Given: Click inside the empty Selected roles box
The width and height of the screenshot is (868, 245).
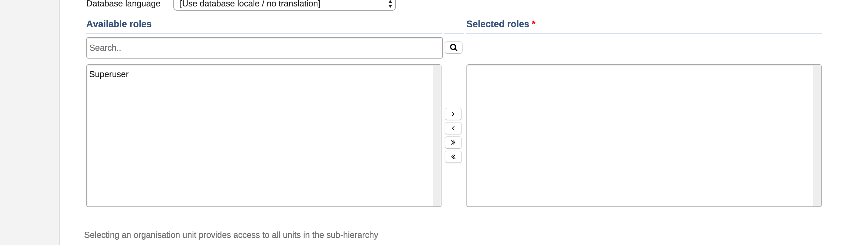Looking at the screenshot, I should (x=638, y=136).
